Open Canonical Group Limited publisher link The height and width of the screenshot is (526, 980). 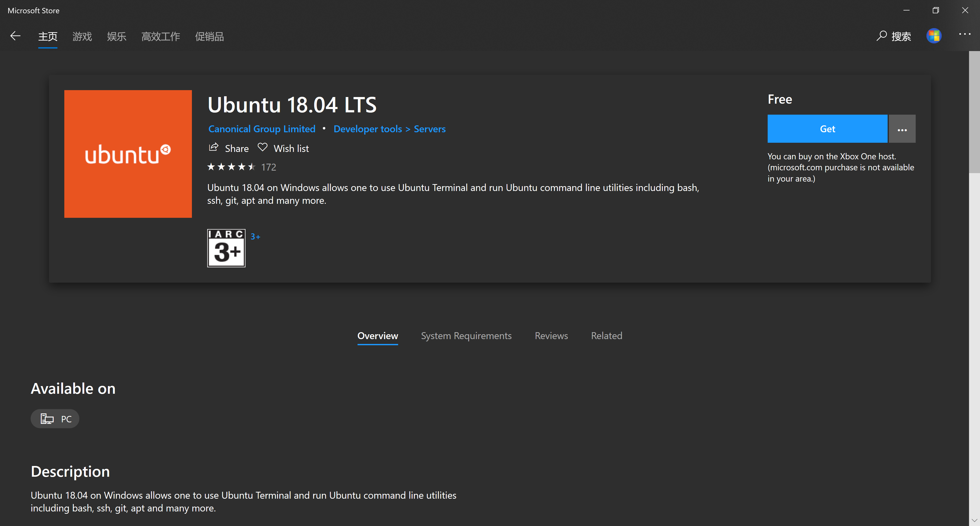262,129
